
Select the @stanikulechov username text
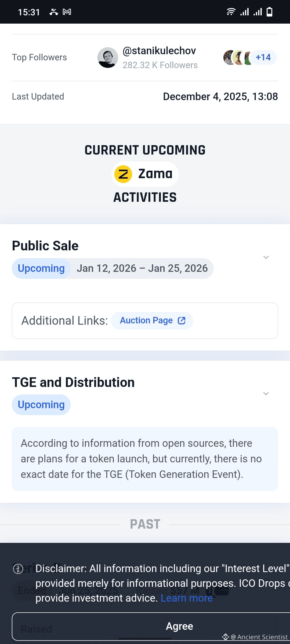[159, 51]
